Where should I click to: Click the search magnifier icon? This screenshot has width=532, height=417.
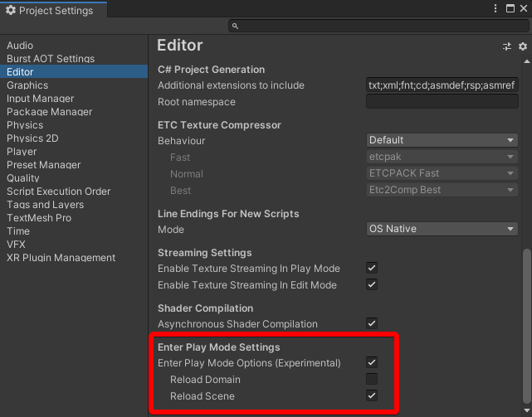point(235,27)
